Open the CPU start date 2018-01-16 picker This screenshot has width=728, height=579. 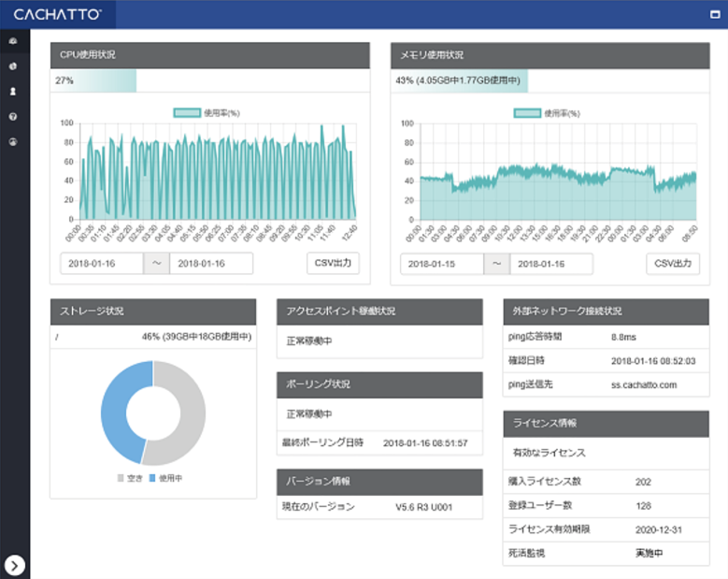coord(100,264)
